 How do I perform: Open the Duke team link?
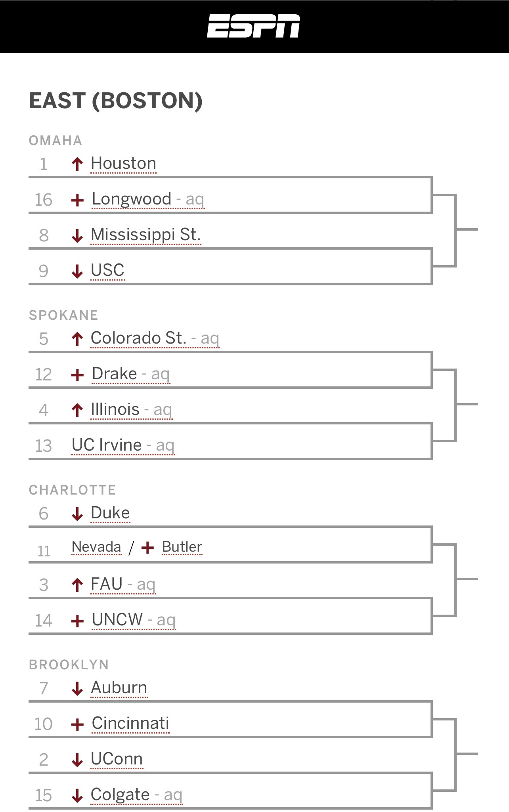[111, 513]
